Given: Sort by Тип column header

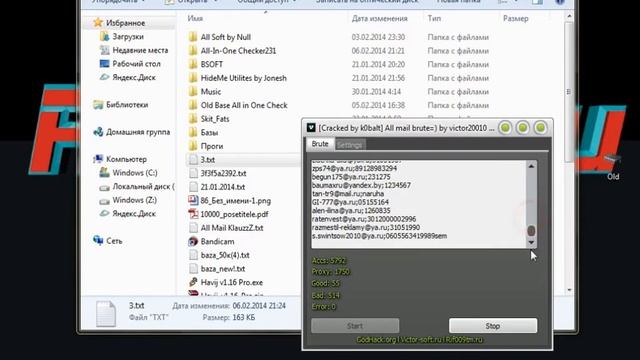Looking at the screenshot, I should 434,18.
